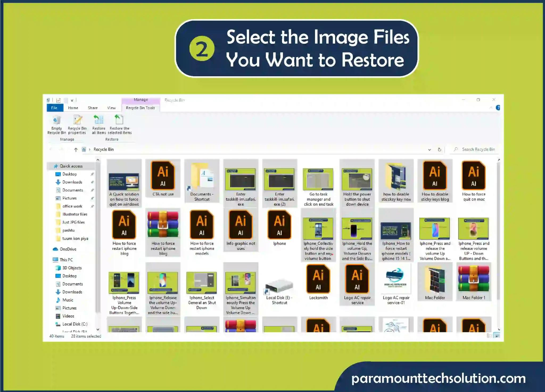The width and height of the screenshot is (545, 392).
Task: Select 'A Quick solution on how to force quit' thumbnail
Action: 124,184
